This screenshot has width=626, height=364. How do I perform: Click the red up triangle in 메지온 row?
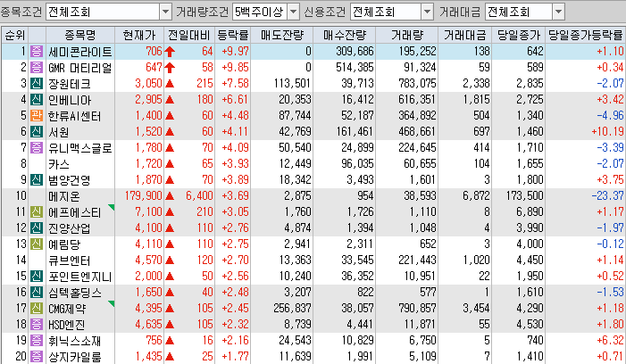[170, 196]
